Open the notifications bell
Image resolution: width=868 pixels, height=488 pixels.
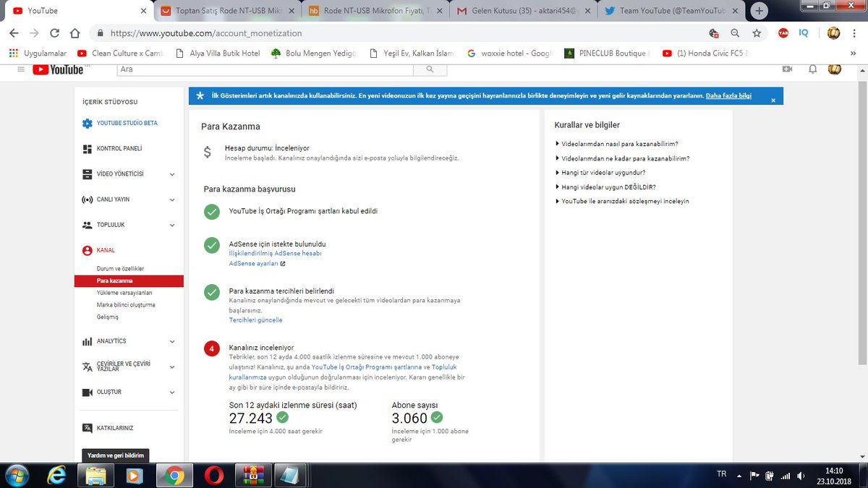(x=812, y=69)
